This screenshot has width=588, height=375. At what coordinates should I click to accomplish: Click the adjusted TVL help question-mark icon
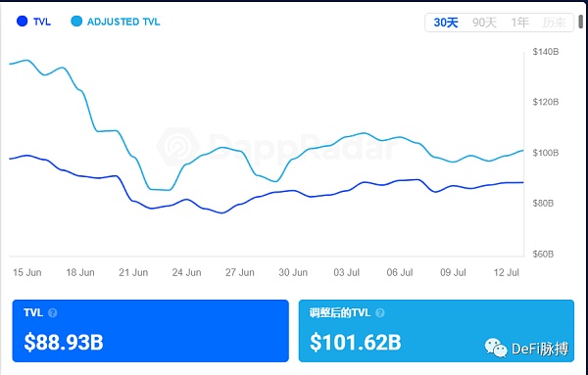tap(380, 312)
